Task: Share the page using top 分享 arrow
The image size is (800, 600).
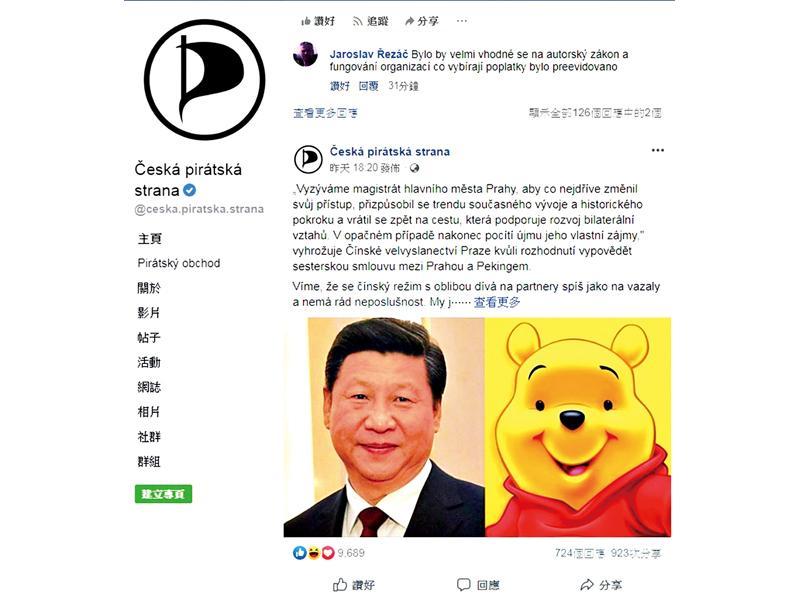Action: click(421, 21)
